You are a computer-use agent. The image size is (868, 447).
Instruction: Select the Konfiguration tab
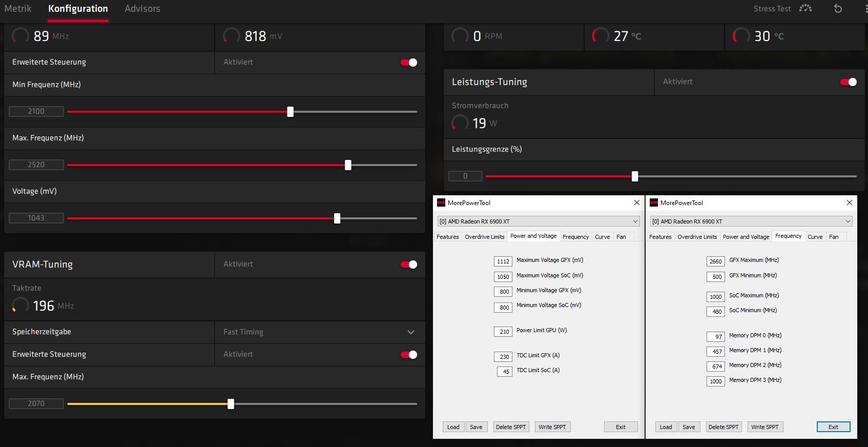pyautogui.click(x=78, y=9)
